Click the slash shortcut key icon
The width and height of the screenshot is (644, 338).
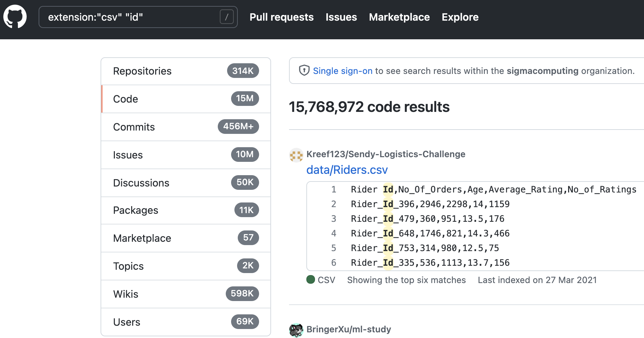point(226,17)
